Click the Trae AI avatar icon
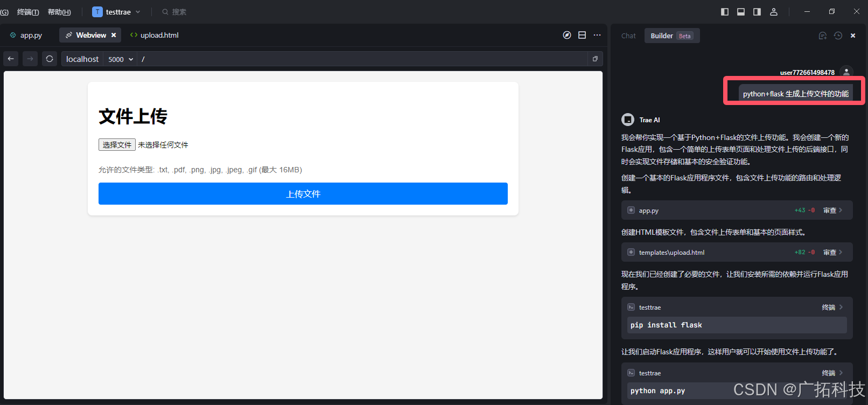This screenshot has width=868, height=405. (628, 120)
